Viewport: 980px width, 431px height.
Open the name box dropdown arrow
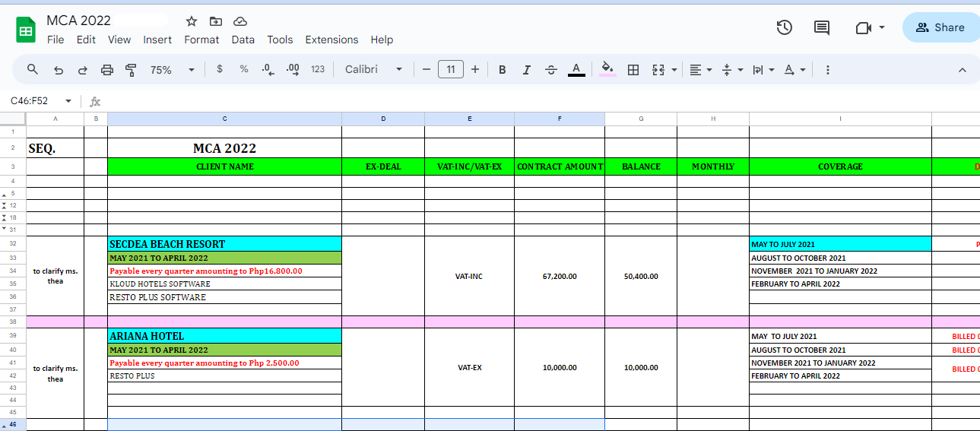(x=68, y=101)
